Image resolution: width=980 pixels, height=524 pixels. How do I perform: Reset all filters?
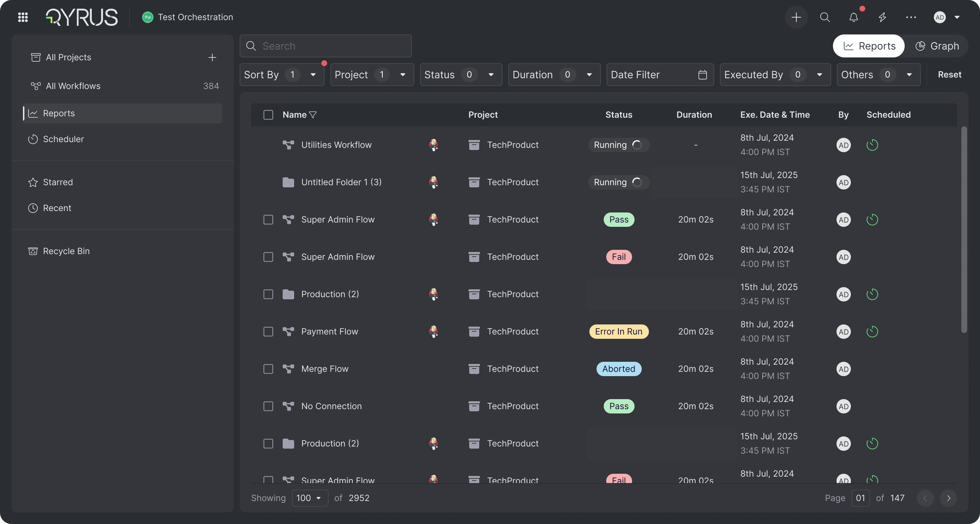pos(949,75)
